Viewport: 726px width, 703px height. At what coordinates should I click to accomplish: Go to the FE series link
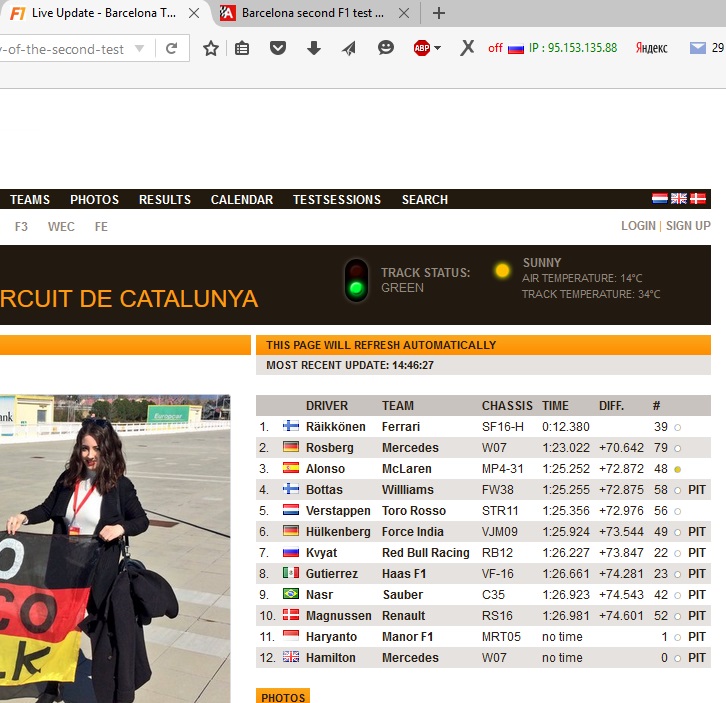pyautogui.click(x=101, y=226)
